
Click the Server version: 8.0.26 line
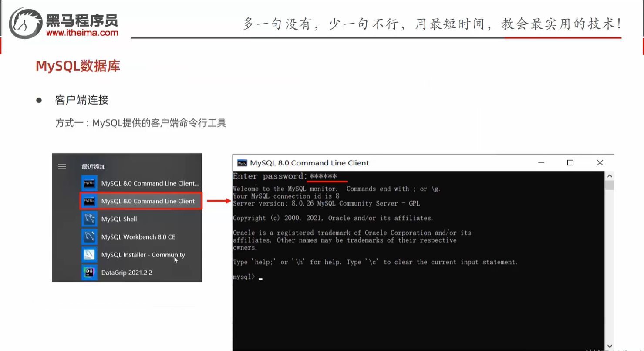tap(327, 203)
